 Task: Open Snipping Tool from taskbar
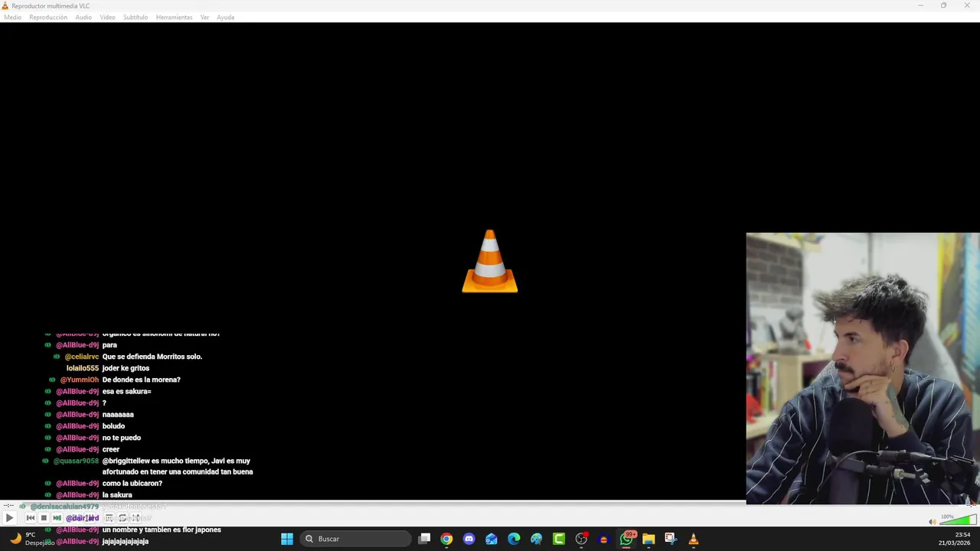coord(671,539)
